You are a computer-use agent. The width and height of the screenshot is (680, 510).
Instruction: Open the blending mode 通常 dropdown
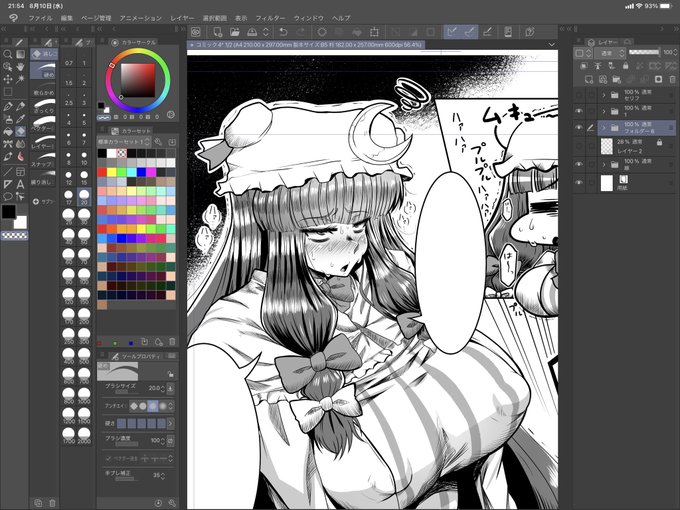[609, 53]
